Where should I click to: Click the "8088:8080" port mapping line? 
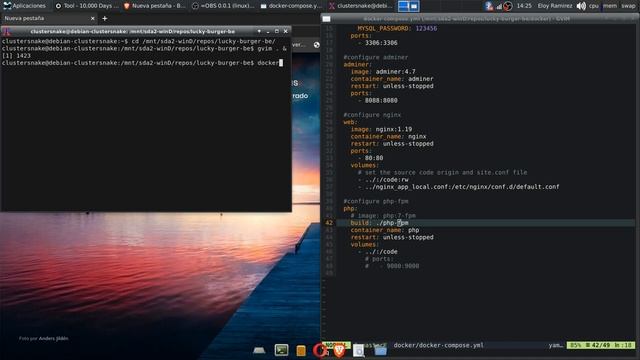(x=378, y=100)
